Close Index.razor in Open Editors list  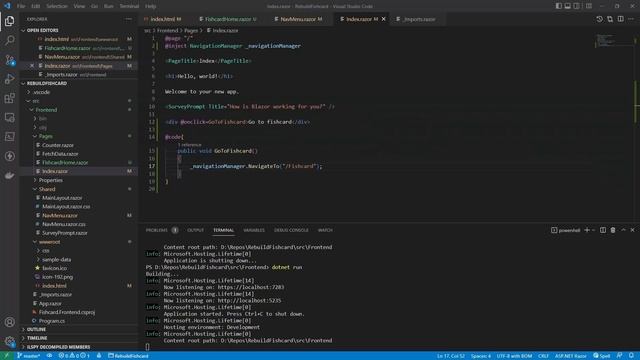pyautogui.click(x=32, y=66)
